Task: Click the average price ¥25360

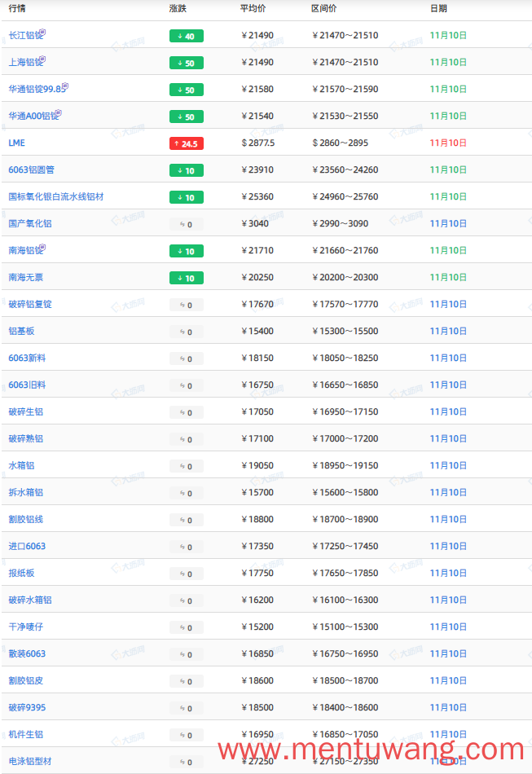Action: point(257,196)
